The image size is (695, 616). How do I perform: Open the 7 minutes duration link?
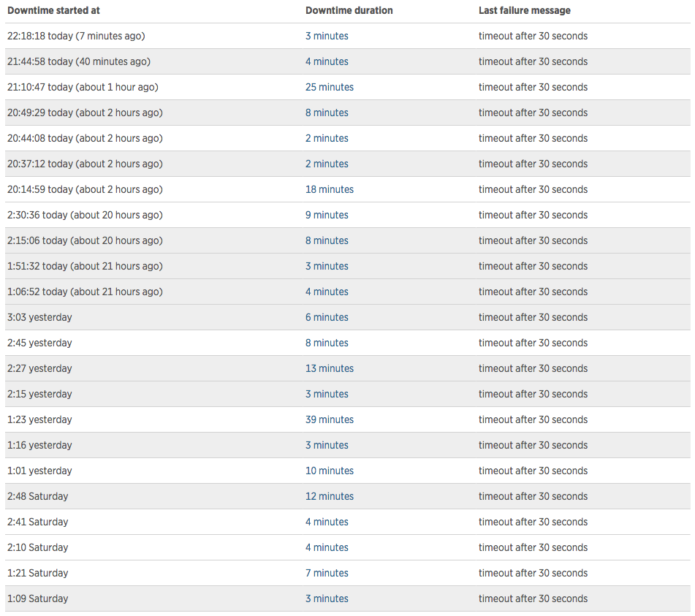(x=327, y=573)
